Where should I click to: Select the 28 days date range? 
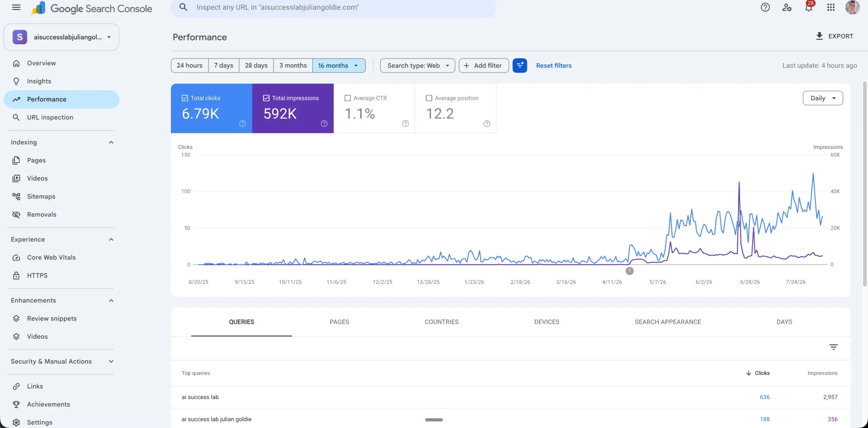tap(256, 66)
